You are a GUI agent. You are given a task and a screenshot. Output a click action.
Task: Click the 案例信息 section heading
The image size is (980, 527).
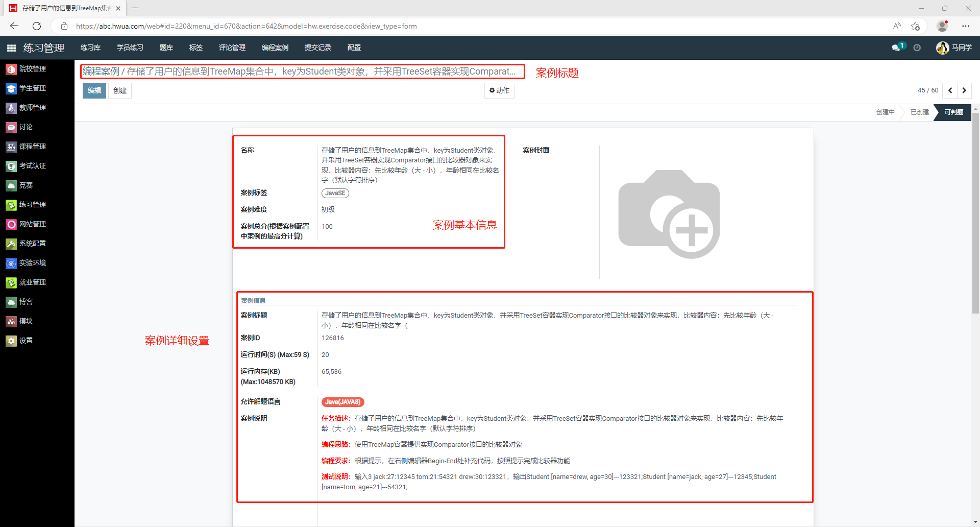[x=253, y=301]
